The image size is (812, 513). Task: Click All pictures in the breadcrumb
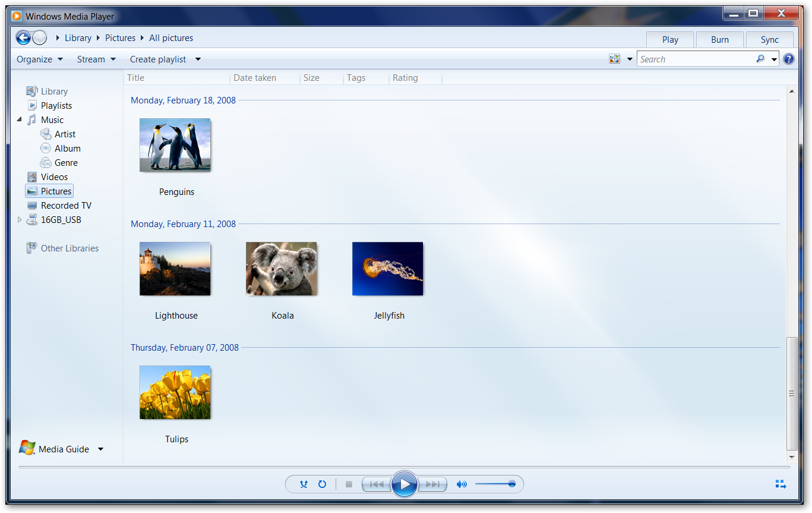coord(171,38)
